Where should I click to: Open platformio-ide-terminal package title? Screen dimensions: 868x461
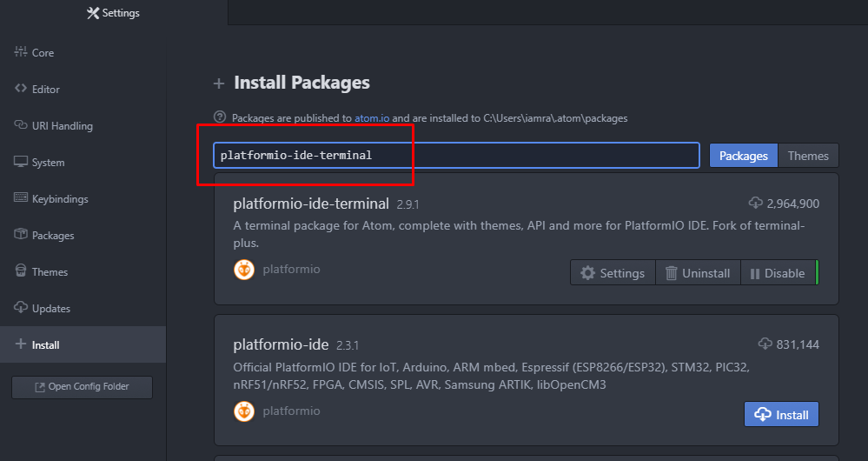[x=311, y=204]
